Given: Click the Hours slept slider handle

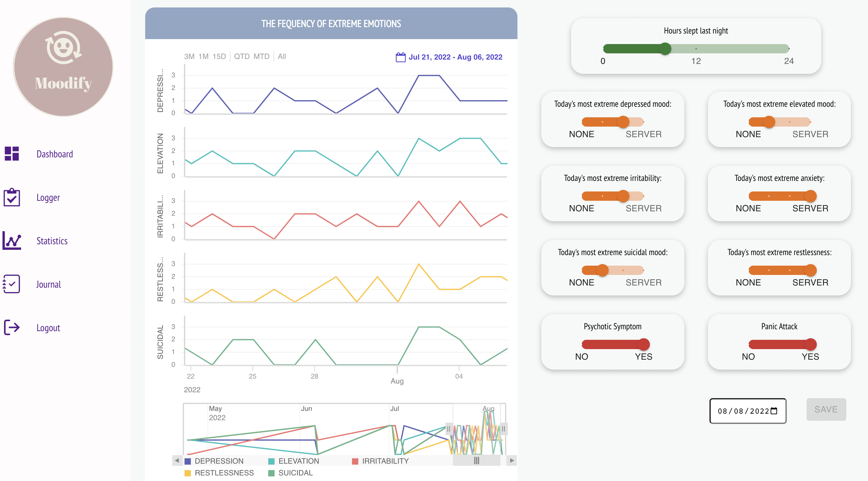Looking at the screenshot, I should click(x=665, y=48).
